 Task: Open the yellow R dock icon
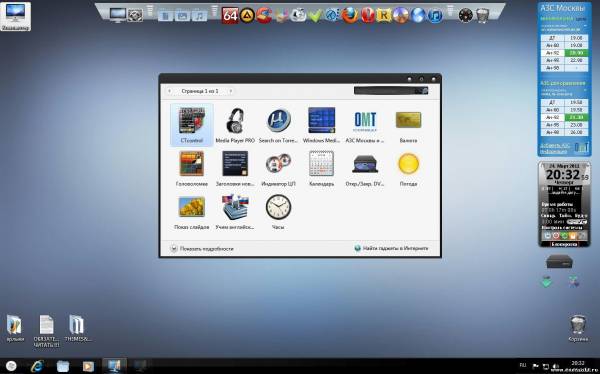click(x=383, y=16)
